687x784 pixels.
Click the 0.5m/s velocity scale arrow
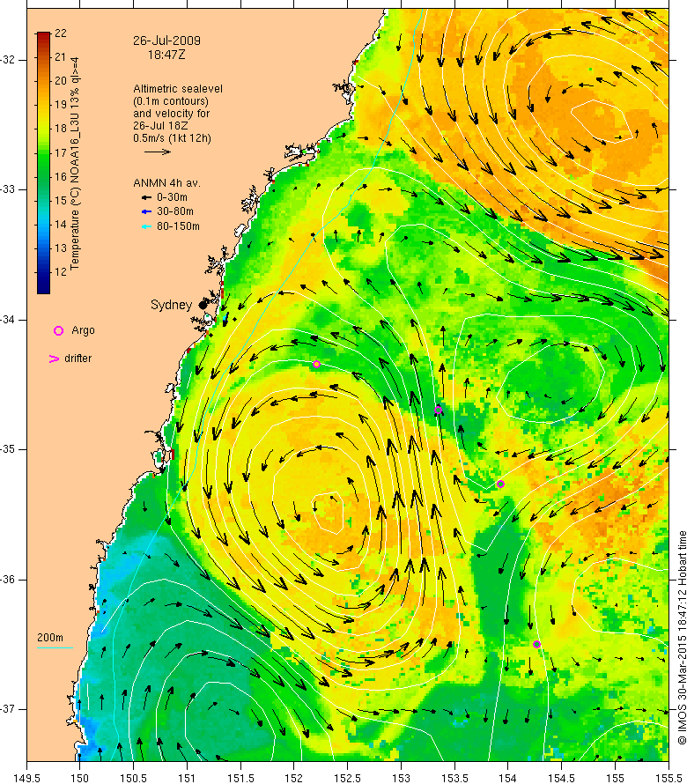point(158,152)
